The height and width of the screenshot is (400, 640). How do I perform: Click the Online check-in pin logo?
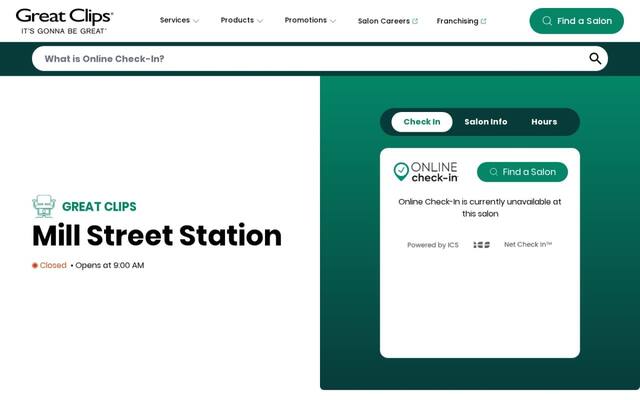click(x=425, y=172)
